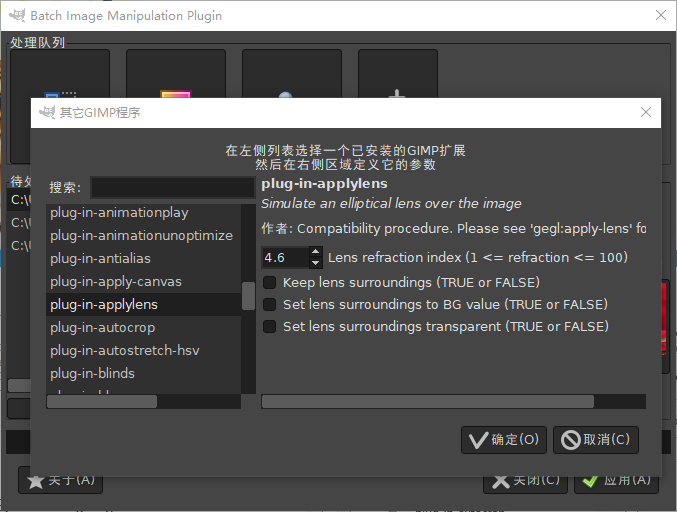
Task: Decrease the lens refraction index value
Action: (316, 262)
